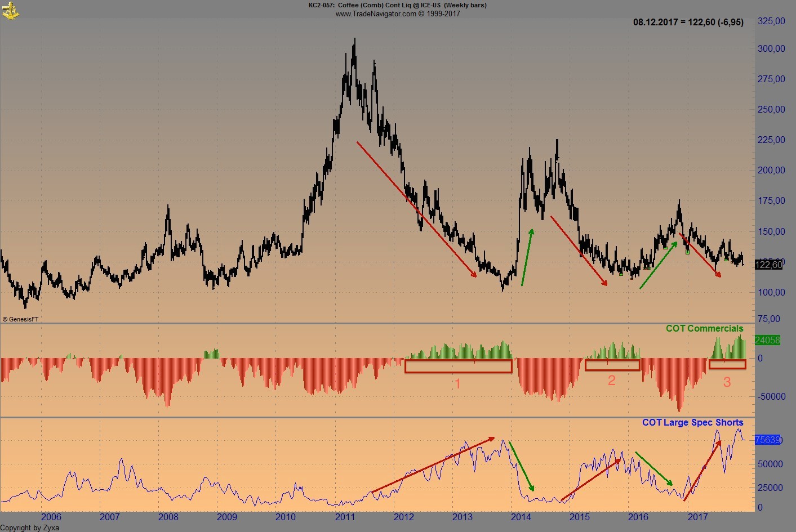Viewport: 796px width, 532px height.
Task: Click the green 24058 value badge
Action: click(x=767, y=340)
